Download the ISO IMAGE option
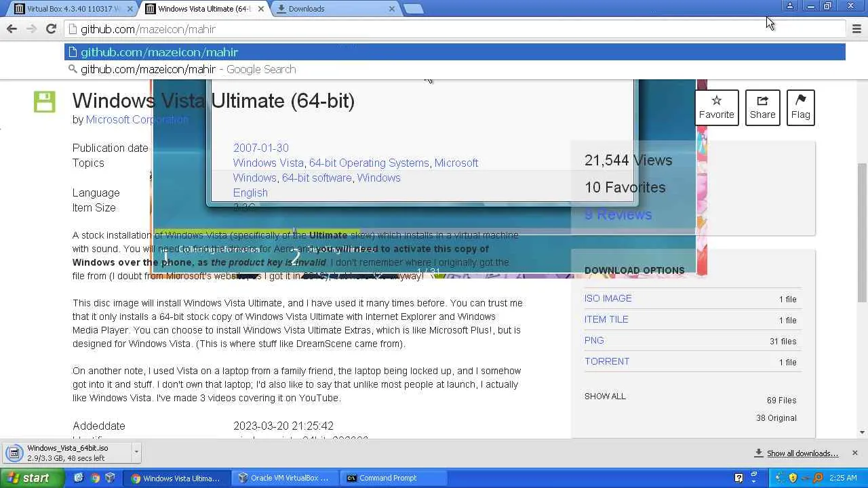The image size is (868, 488). [x=608, y=298]
